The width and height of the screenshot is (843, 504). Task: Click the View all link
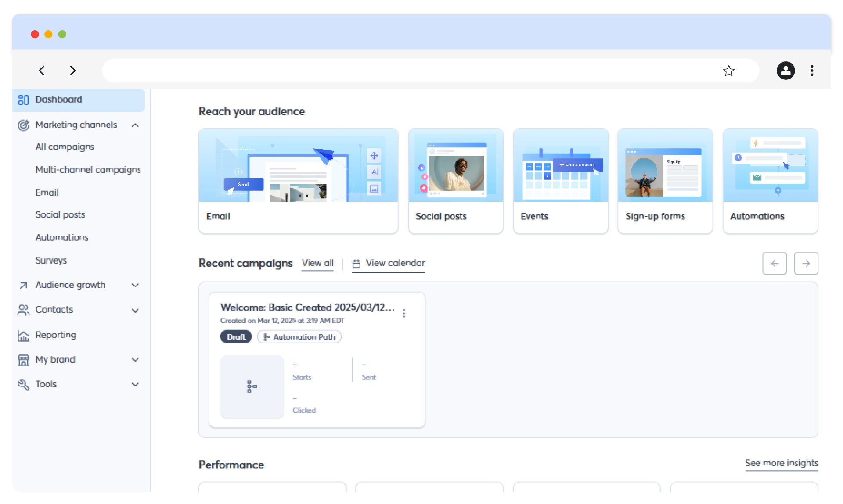(x=317, y=263)
